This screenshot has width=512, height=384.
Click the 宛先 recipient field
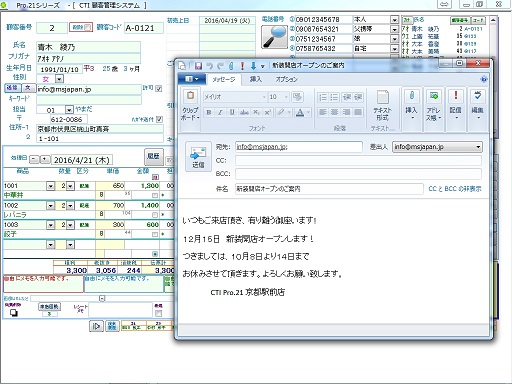299,147
